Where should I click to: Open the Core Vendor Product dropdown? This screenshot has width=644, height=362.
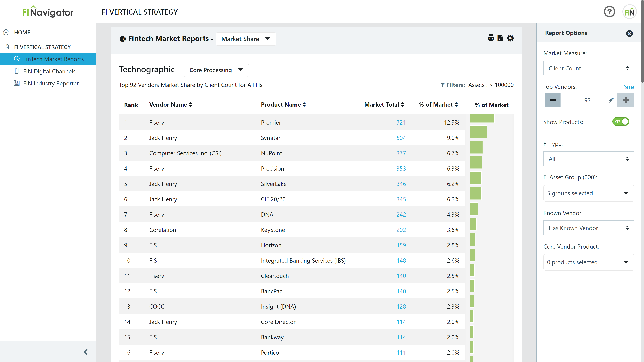[588, 262]
